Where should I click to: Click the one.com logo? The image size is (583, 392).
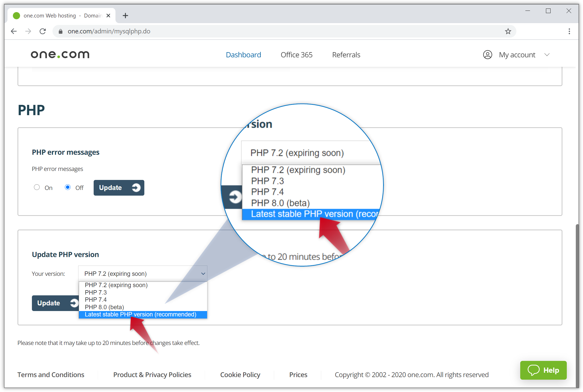pos(60,54)
